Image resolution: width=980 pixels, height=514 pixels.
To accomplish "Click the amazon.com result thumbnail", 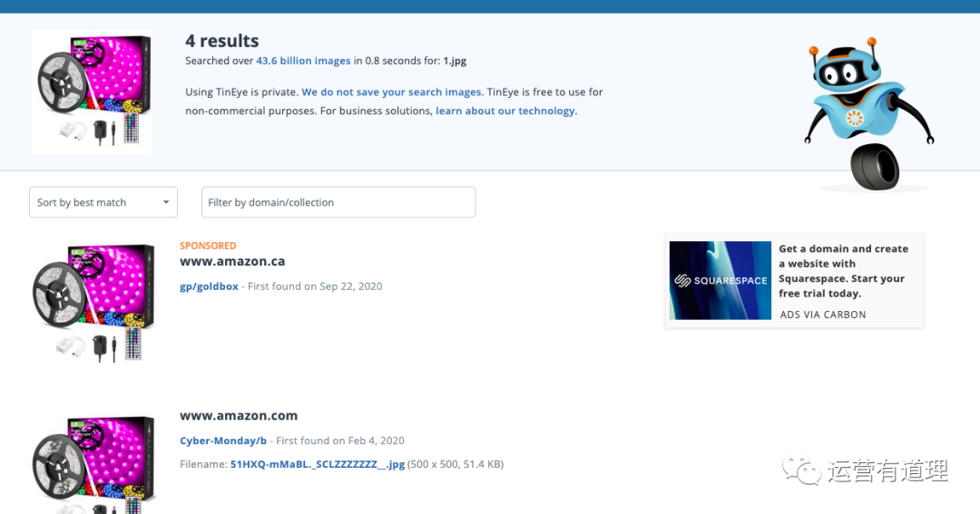I will (93, 463).
